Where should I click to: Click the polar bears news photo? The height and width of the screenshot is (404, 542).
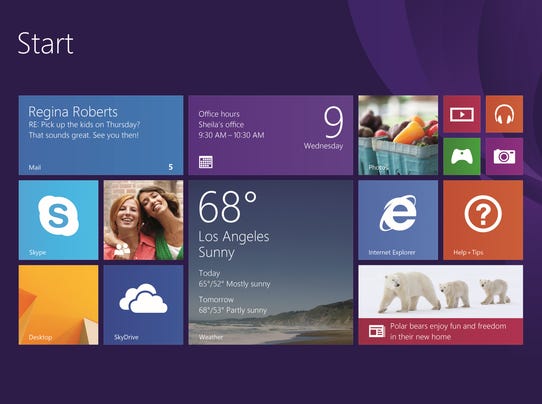pyautogui.click(x=440, y=292)
